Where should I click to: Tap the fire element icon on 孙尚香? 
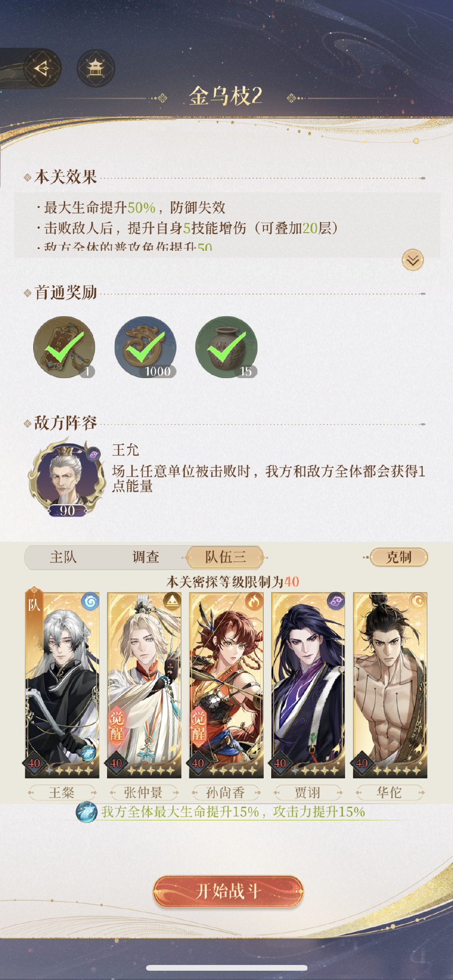254,601
